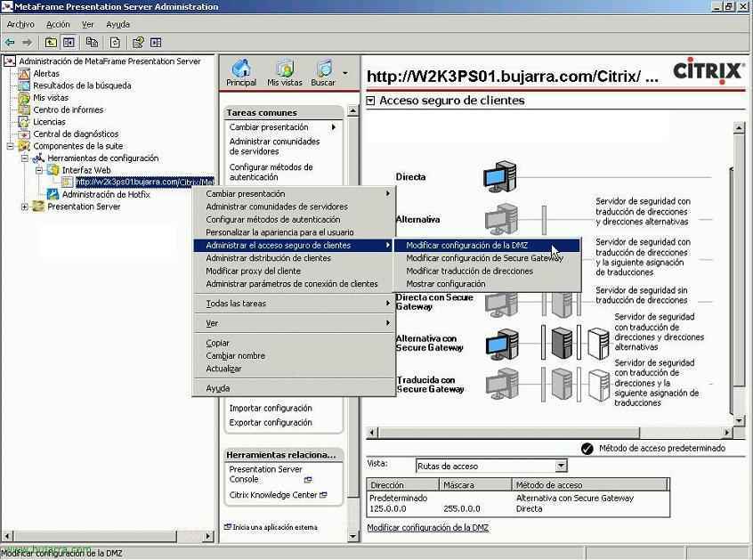The height and width of the screenshot is (560, 753).
Task: Select the Presentation Server tree node icon
Action: 38,207
